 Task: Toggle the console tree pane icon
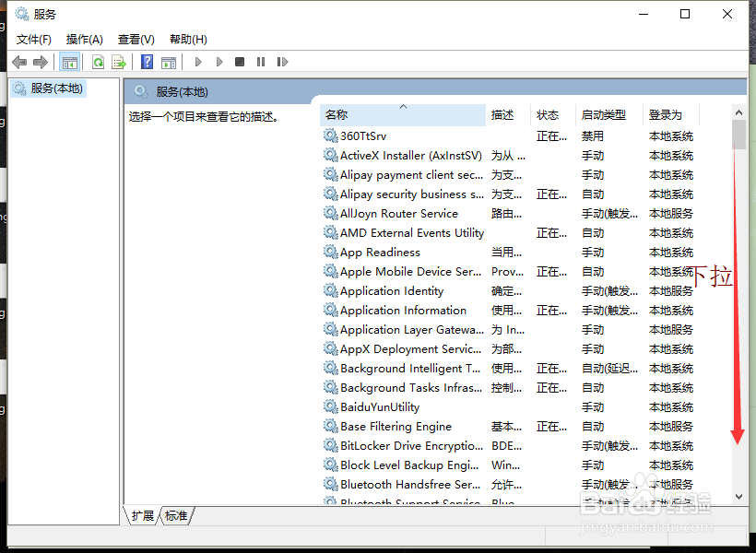pyautogui.click(x=68, y=62)
